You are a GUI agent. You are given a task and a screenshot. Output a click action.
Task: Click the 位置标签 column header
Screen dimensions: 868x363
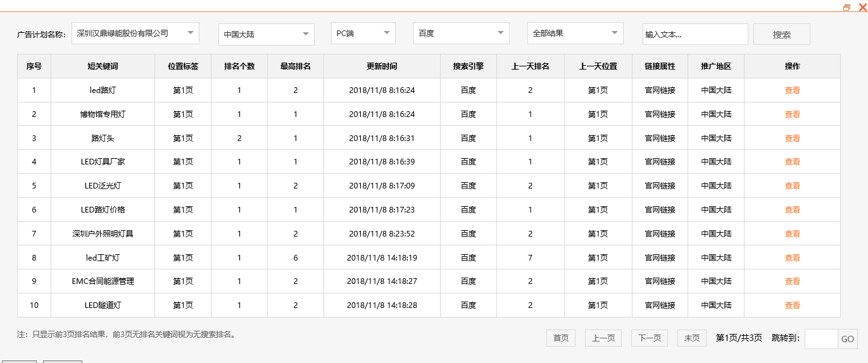pos(183,66)
